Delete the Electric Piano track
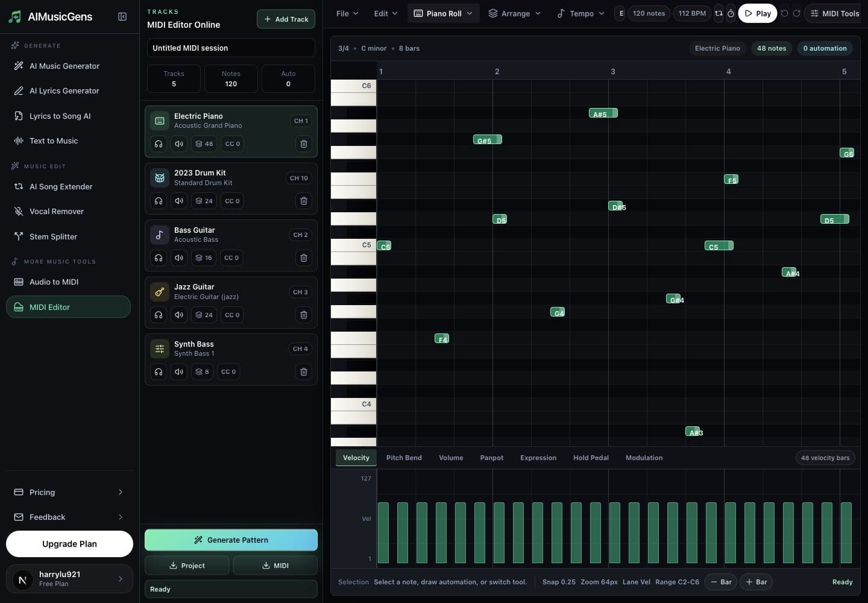This screenshot has width=868, height=603. 304,144
